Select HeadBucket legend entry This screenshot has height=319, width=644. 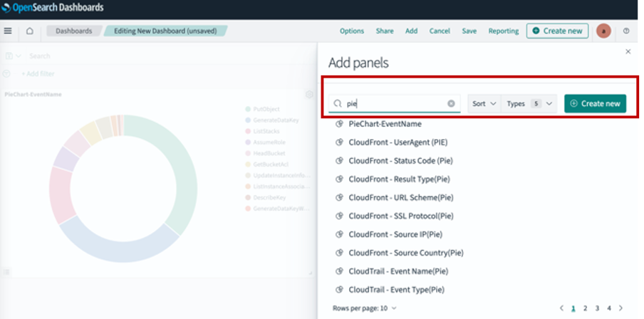point(269,154)
